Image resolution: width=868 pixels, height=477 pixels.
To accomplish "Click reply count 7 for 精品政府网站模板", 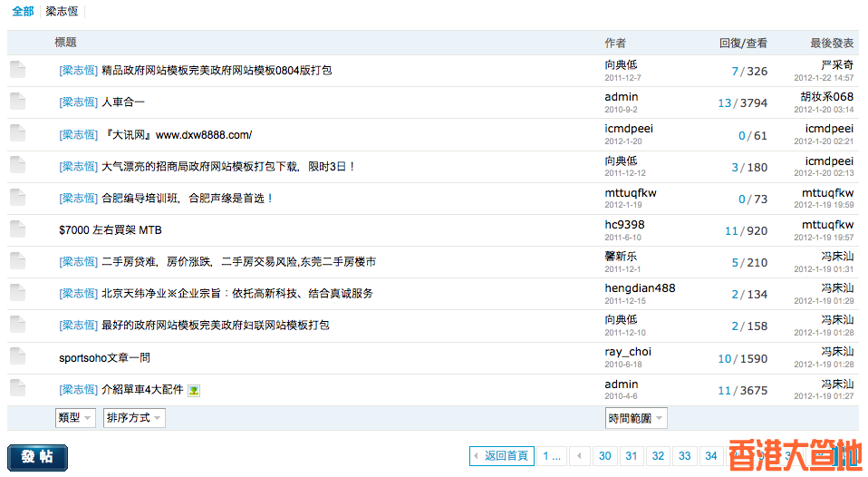I will pyautogui.click(x=735, y=71).
